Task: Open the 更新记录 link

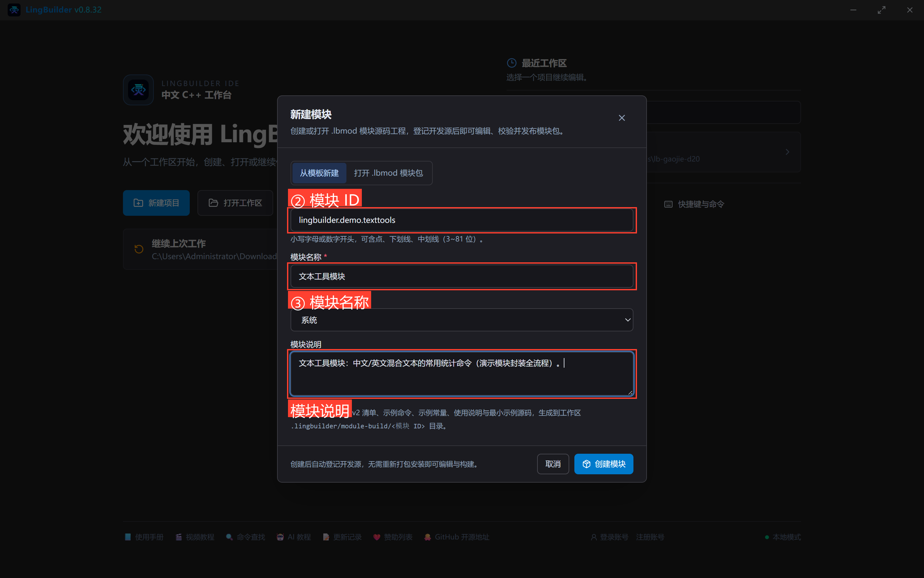Action: point(342,537)
